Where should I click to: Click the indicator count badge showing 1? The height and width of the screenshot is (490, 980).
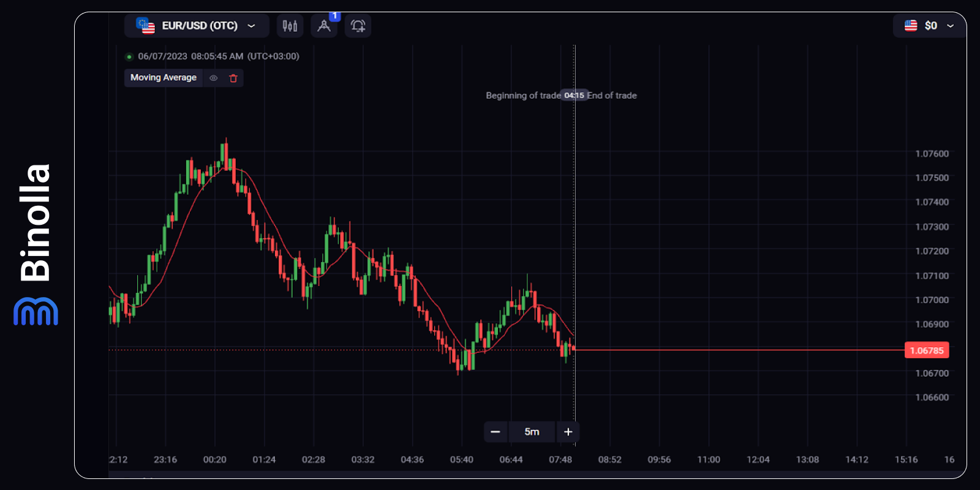[334, 16]
